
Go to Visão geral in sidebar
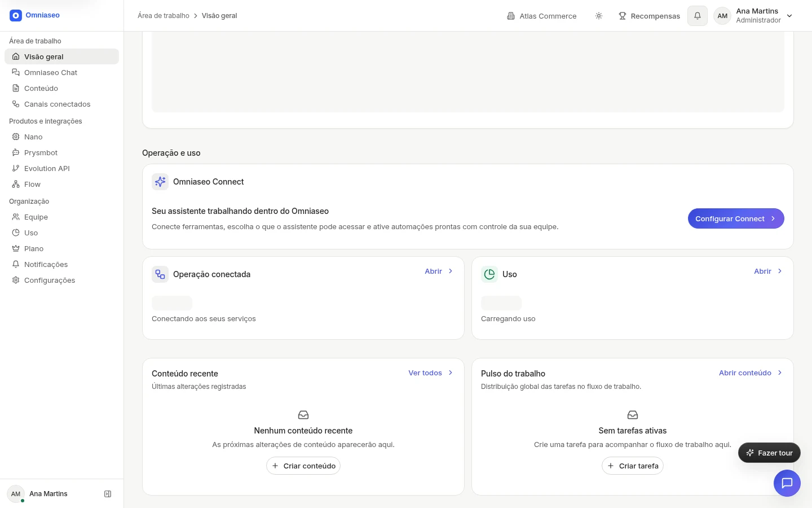coord(62,56)
